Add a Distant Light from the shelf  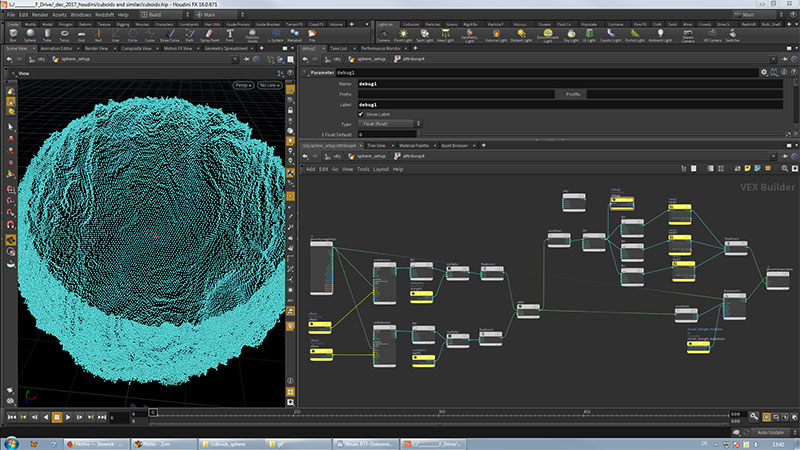[x=521, y=35]
